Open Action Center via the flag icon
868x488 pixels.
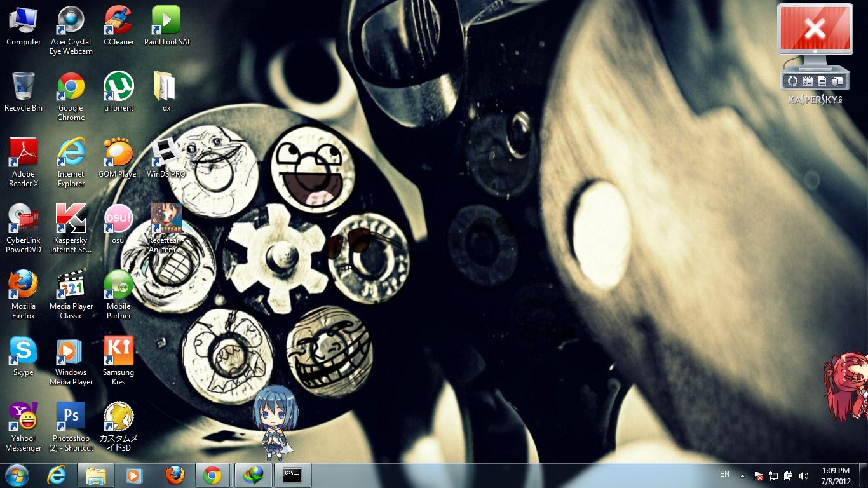point(757,476)
